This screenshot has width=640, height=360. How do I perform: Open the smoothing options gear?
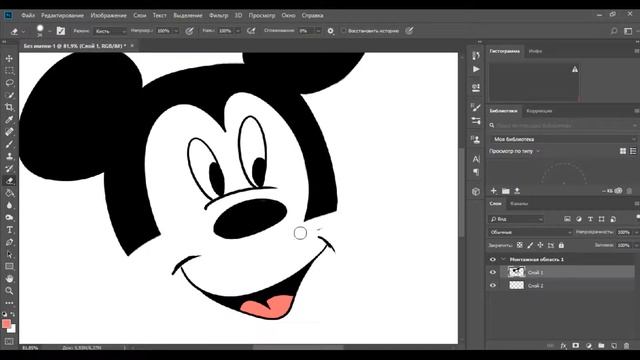click(x=331, y=31)
